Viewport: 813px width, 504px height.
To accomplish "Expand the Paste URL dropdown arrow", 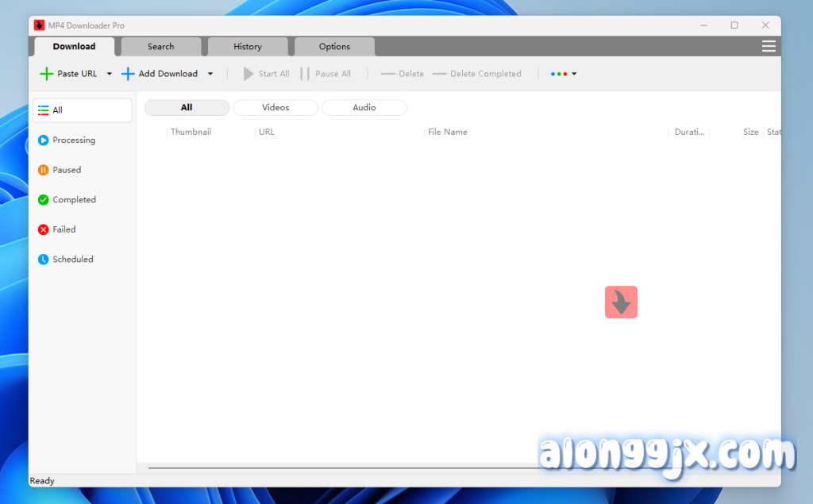I will [110, 74].
